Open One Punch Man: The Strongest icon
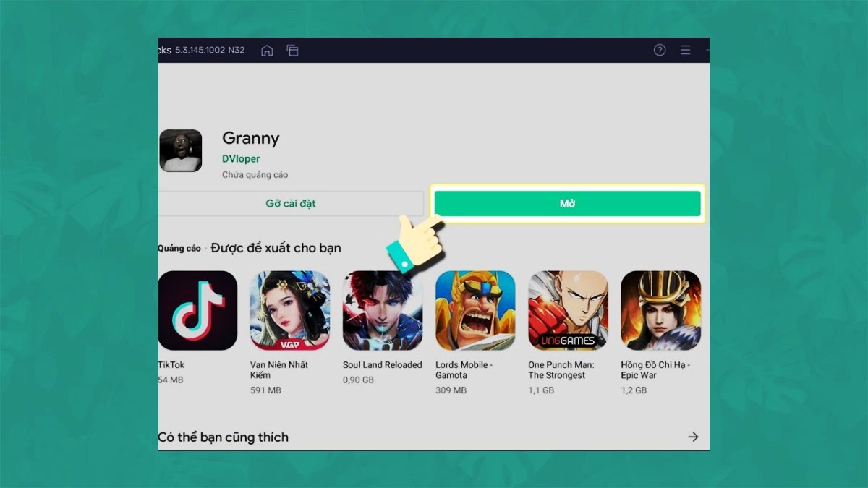The width and height of the screenshot is (868, 488). click(568, 310)
